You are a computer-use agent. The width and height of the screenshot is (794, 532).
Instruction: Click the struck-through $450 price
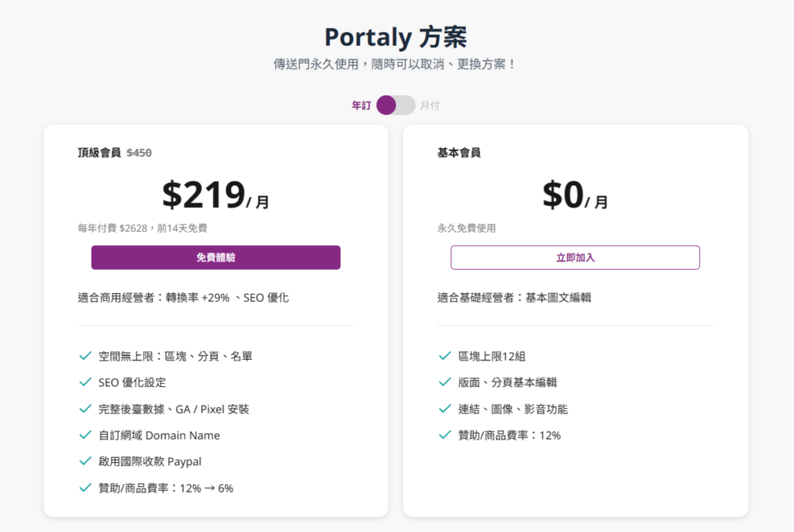point(139,153)
